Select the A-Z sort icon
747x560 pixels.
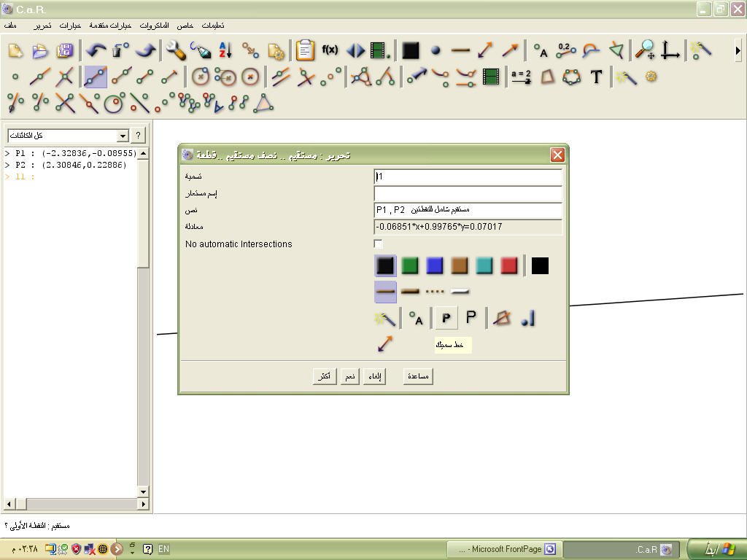pyautogui.click(x=225, y=50)
